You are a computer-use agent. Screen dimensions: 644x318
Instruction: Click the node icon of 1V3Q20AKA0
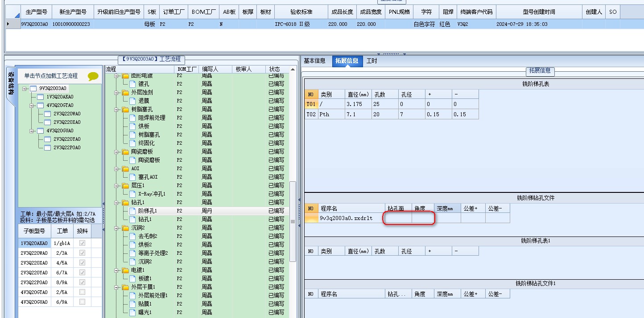pos(41,97)
